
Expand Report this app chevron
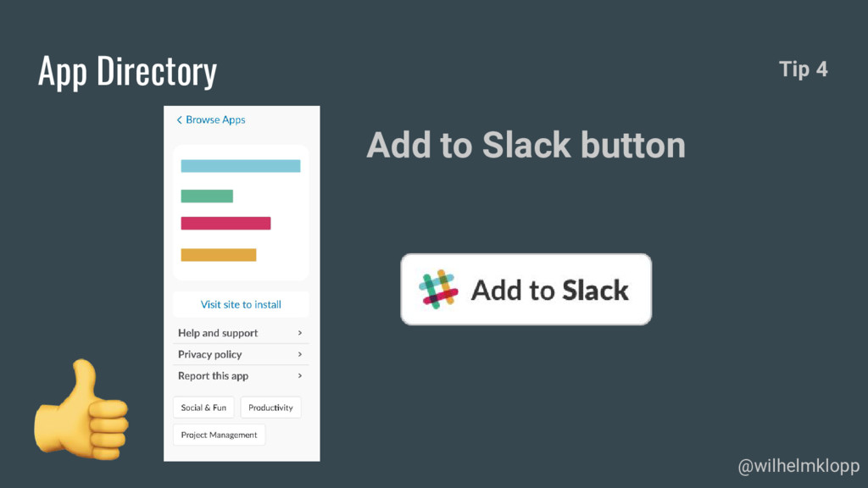coord(300,375)
